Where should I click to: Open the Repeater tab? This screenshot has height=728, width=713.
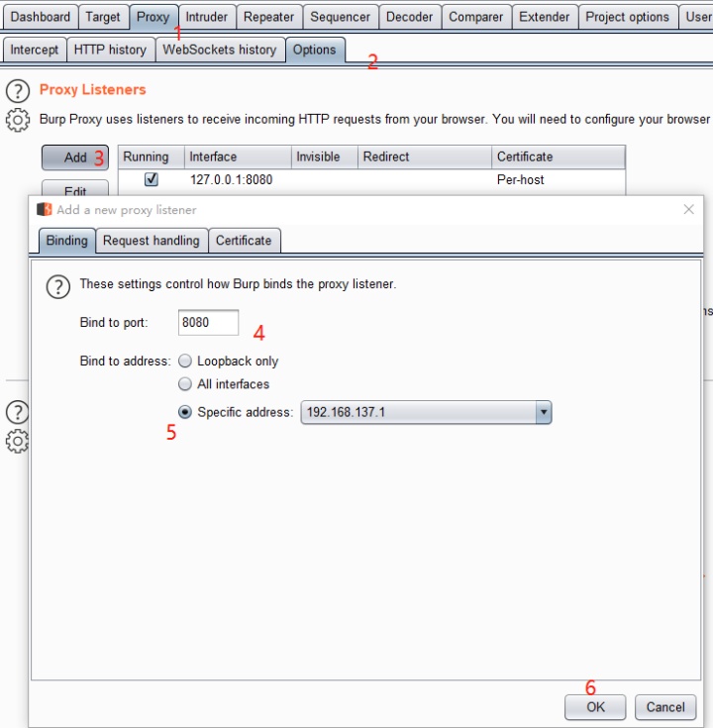click(268, 17)
